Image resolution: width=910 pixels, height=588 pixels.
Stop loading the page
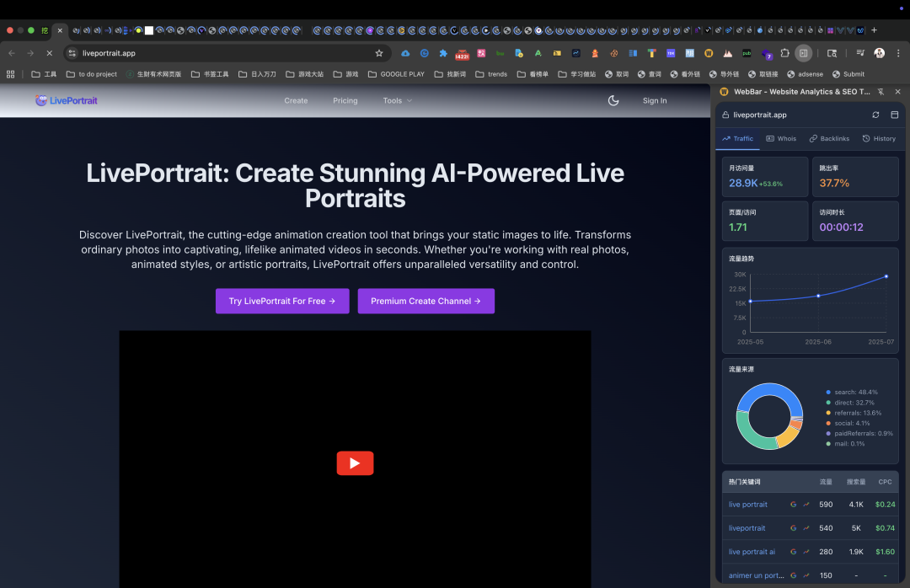point(50,53)
